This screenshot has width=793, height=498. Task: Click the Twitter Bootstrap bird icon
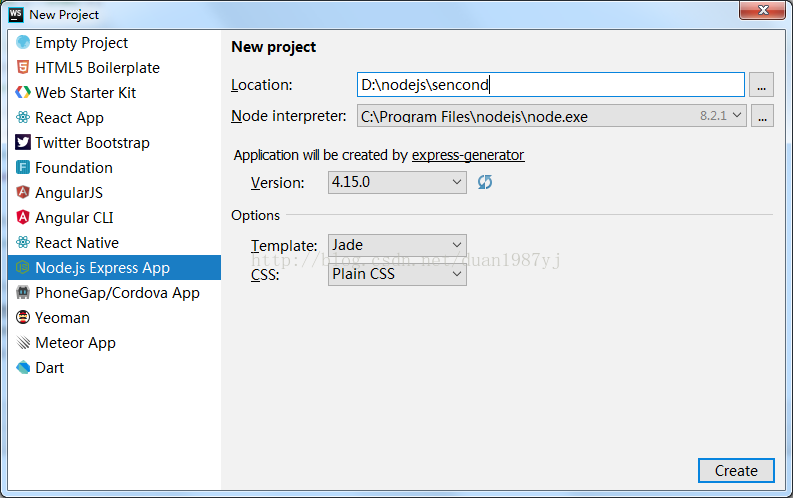pyautogui.click(x=23, y=143)
